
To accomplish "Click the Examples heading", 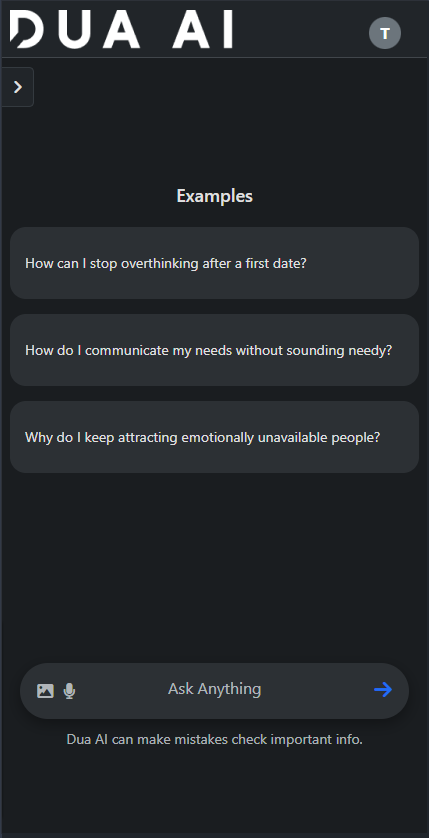I will (214, 196).
